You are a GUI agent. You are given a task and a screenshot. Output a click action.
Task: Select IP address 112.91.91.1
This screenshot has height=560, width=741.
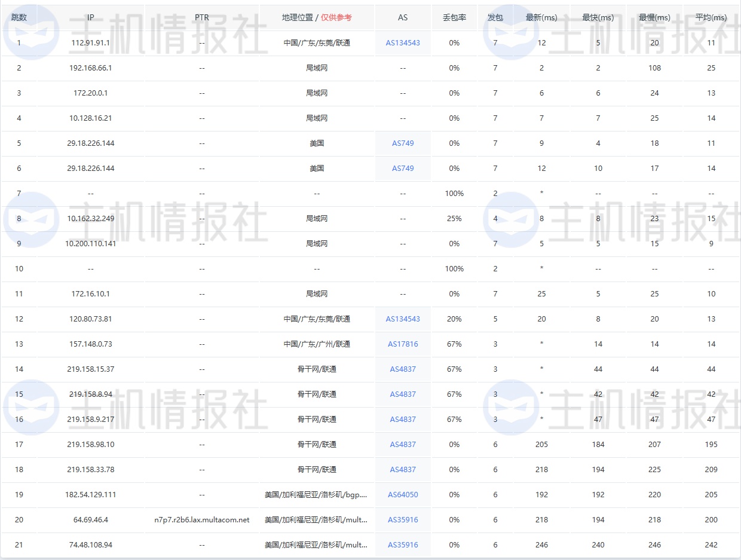coord(90,43)
